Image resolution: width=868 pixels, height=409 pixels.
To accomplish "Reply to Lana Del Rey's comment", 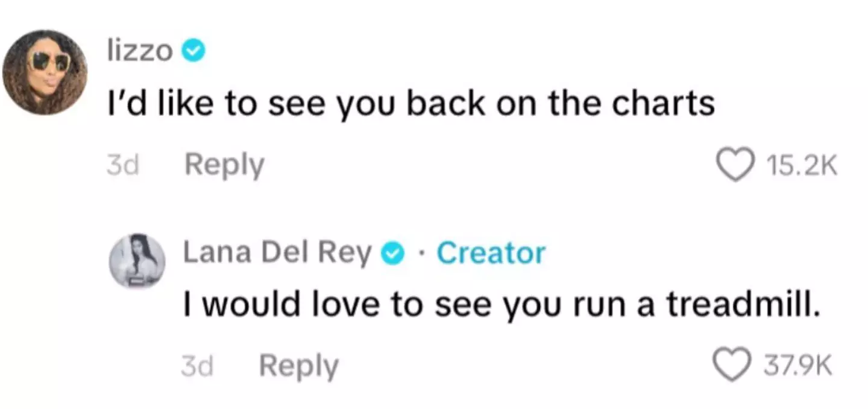I will (299, 366).
